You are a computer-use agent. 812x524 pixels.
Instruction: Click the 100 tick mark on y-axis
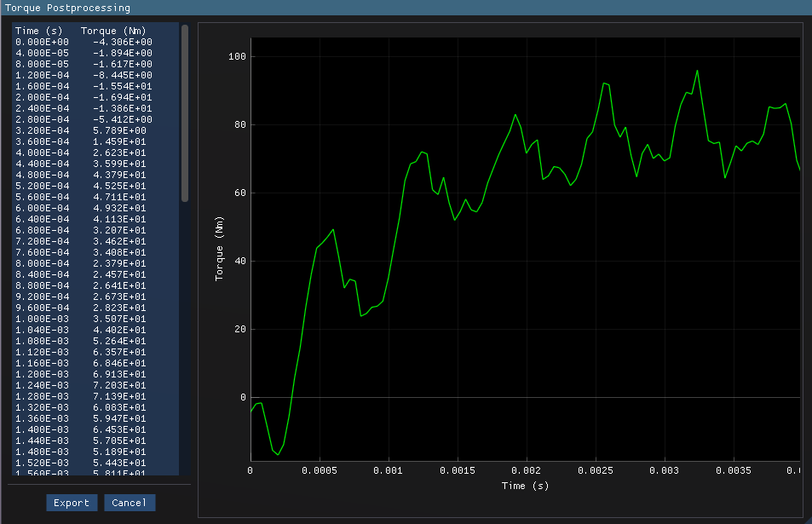(236, 55)
